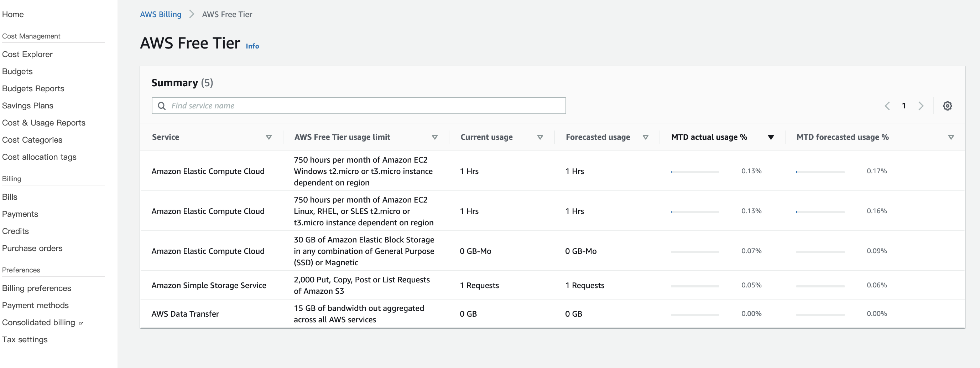This screenshot has height=368, width=980.
Task: Click '750 hours... Windows t2.micro' limit text
Action: pos(363,172)
